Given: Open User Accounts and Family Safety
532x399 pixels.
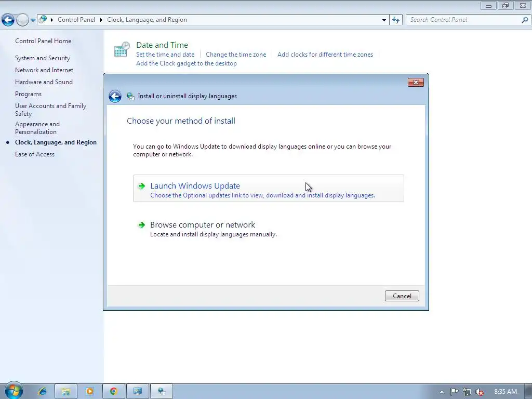Looking at the screenshot, I should point(50,110).
